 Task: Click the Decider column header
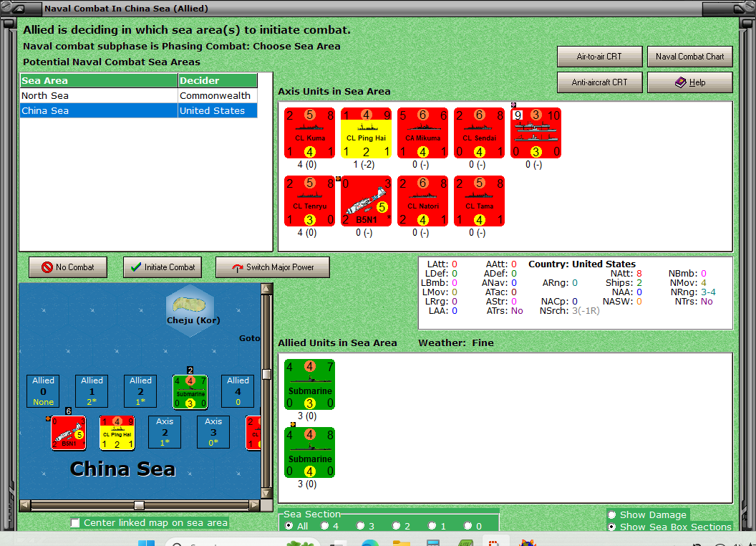pyautogui.click(x=218, y=81)
